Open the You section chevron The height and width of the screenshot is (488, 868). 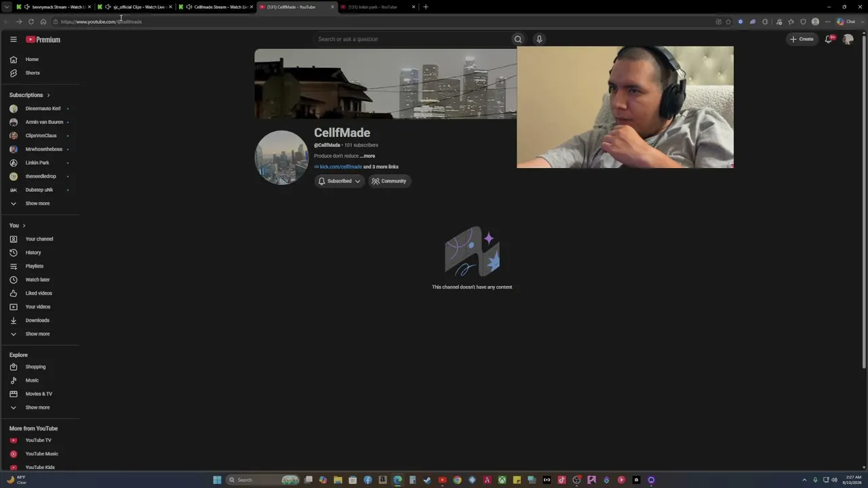tap(24, 226)
